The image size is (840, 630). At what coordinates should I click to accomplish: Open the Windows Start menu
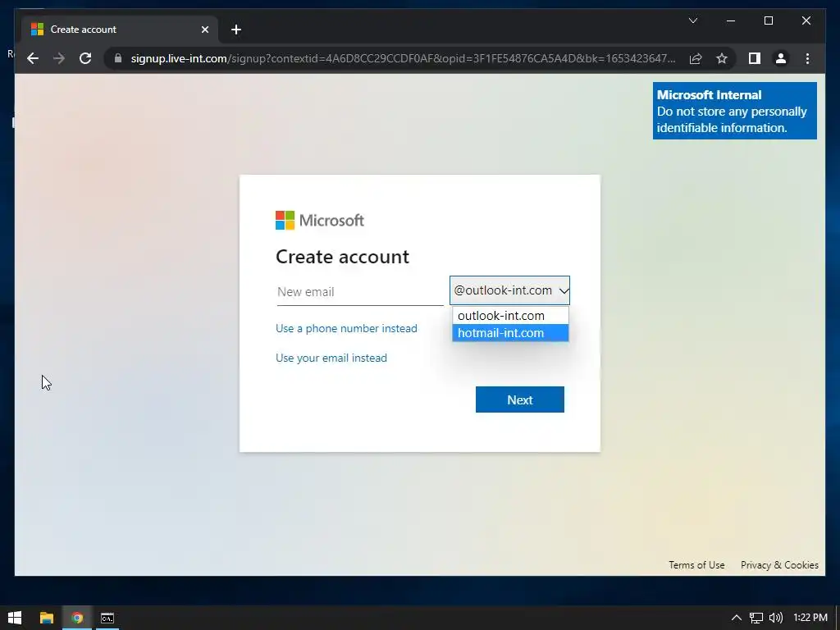tap(15, 618)
